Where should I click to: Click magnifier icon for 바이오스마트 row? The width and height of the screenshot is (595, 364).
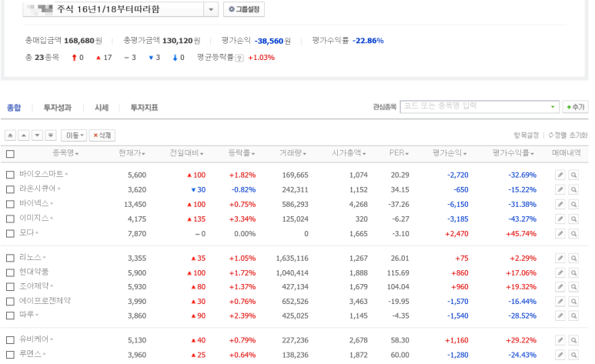573,175
